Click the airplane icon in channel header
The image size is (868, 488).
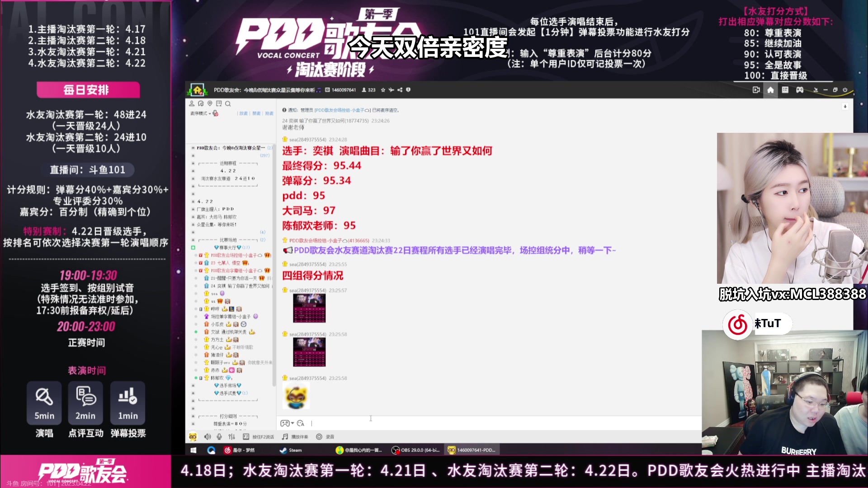(x=391, y=90)
